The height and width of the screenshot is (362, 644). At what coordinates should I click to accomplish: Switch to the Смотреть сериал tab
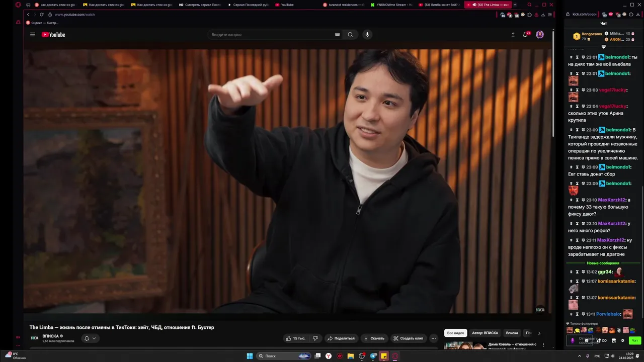click(200, 5)
